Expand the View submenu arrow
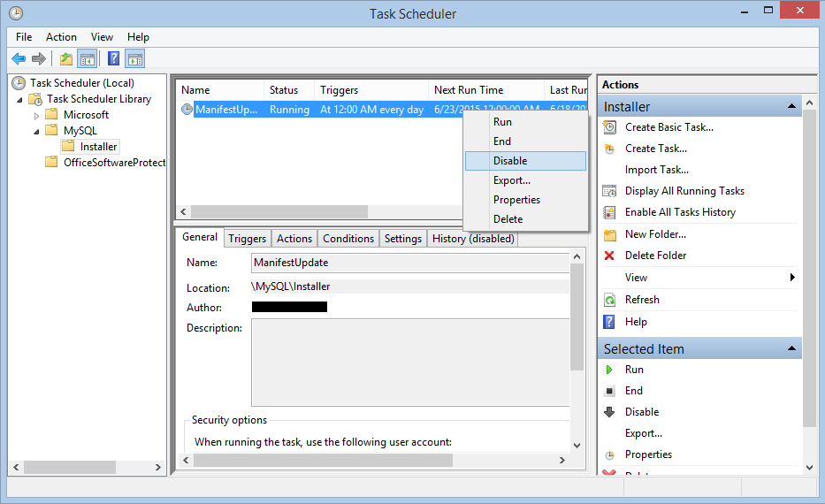The height and width of the screenshot is (504, 825). point(792,278)
